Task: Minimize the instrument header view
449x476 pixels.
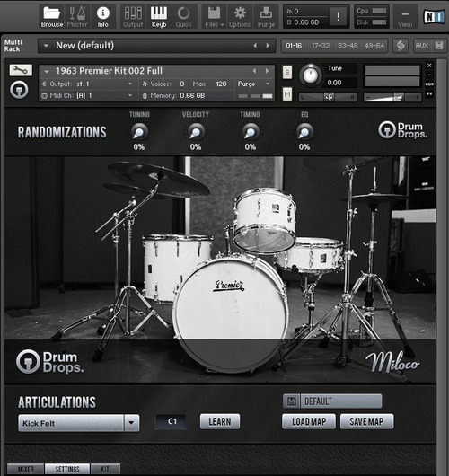Action: (429, 75)
